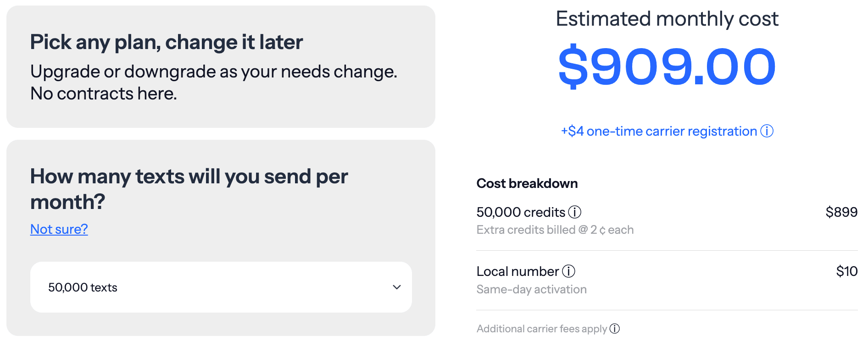Follow the Not sure? link
The width and height of the screenshot is (868, 341).
(59, 229)
